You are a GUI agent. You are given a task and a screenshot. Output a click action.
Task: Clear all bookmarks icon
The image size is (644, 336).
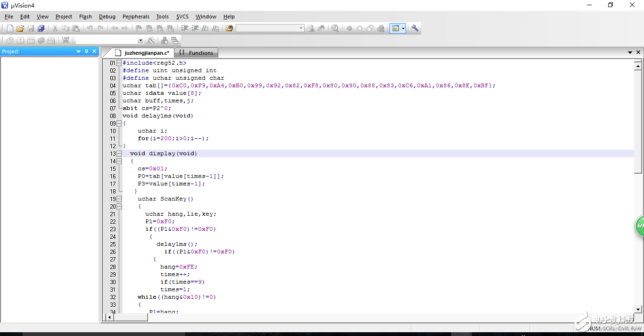(170, 28)
